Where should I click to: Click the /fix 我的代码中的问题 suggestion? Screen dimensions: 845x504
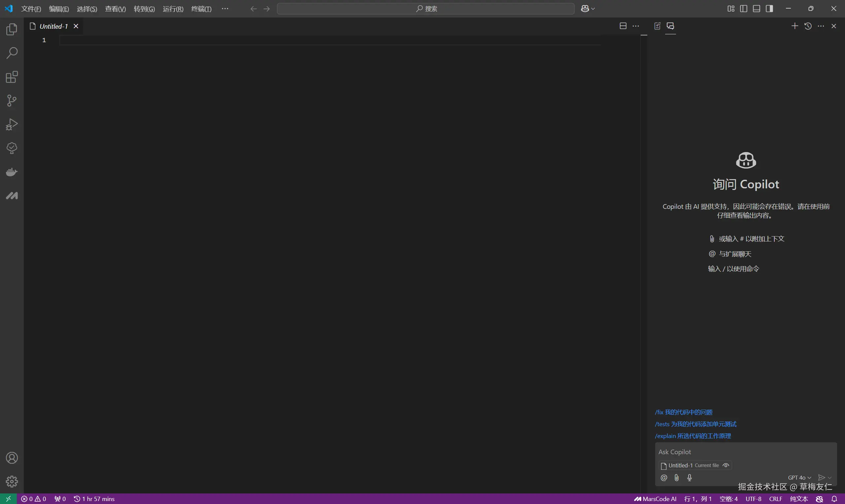[x=684, y=412]
